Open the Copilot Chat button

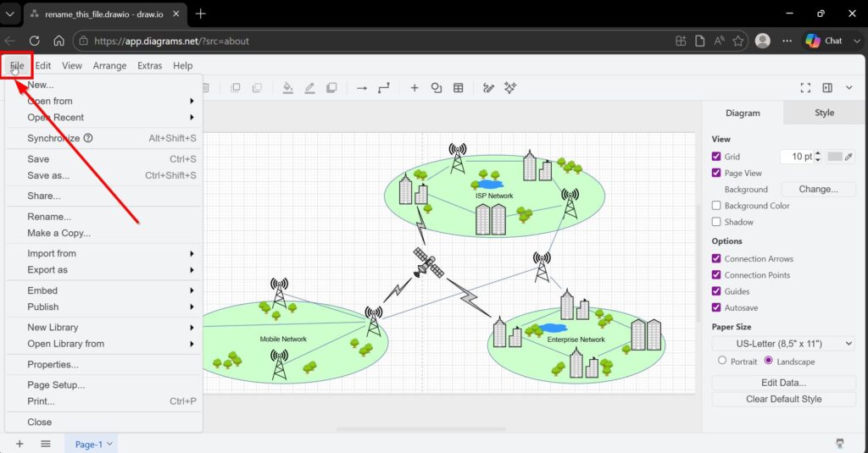pos(824,41)
